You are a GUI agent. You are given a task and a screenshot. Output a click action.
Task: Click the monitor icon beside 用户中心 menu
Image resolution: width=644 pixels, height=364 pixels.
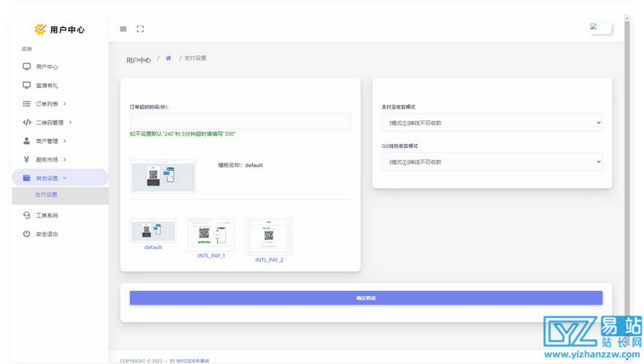(x=27, y=66)
